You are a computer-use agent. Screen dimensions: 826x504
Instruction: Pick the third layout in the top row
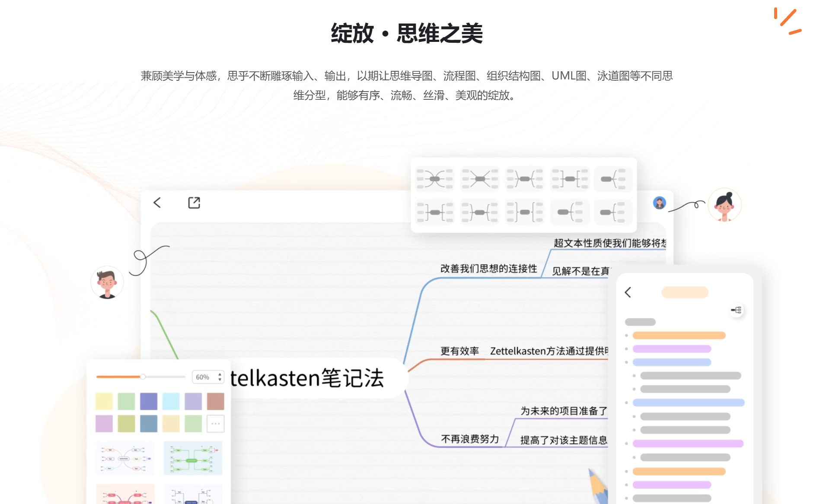coord(525,179)
